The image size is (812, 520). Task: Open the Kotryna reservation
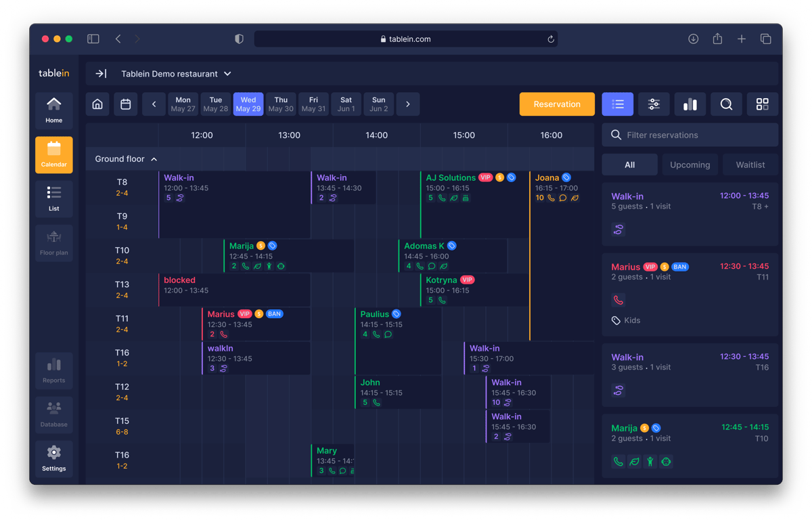(474, 290)
